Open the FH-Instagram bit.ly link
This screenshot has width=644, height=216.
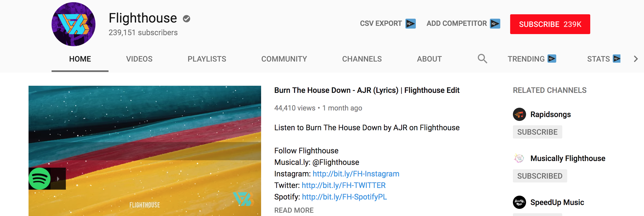coord(356,174)
